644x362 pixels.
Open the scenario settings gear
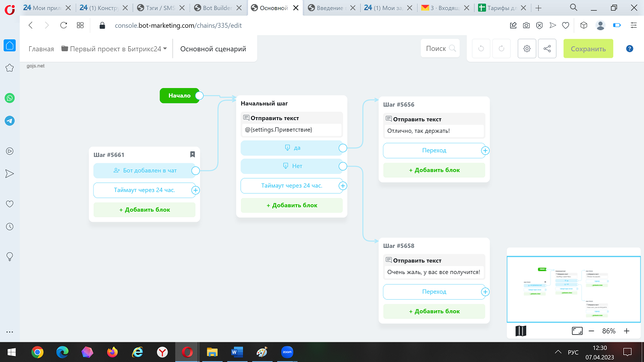tap(527, 49)
